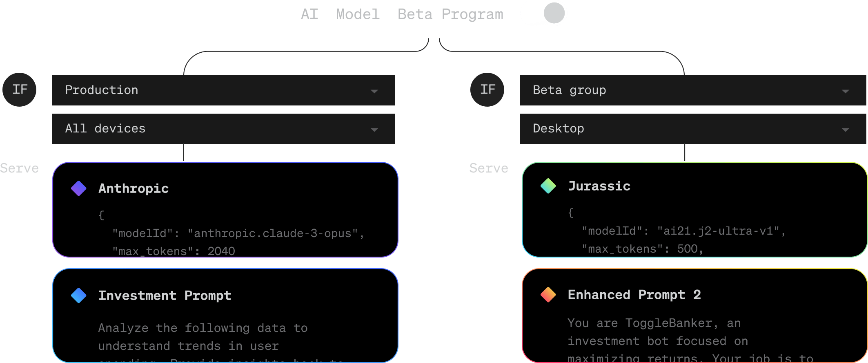Click the 'You are ToggleBanker, an' text
The image size is (868, 363).
(x=654, y=323)
